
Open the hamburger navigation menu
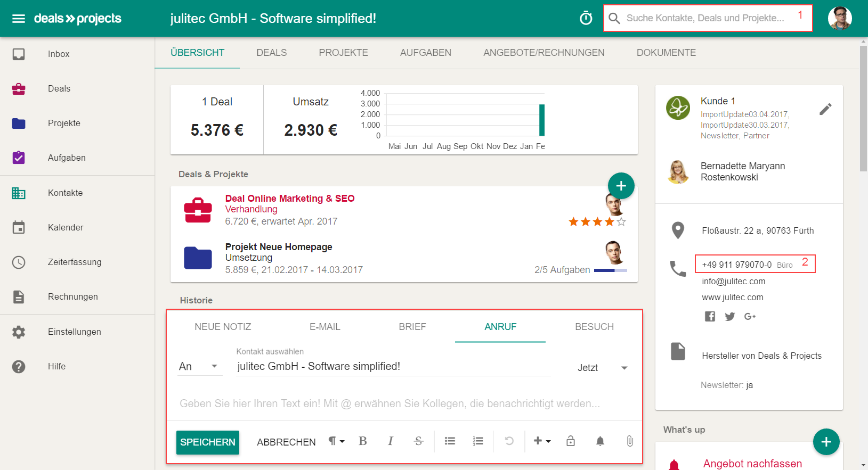point(19,19)
